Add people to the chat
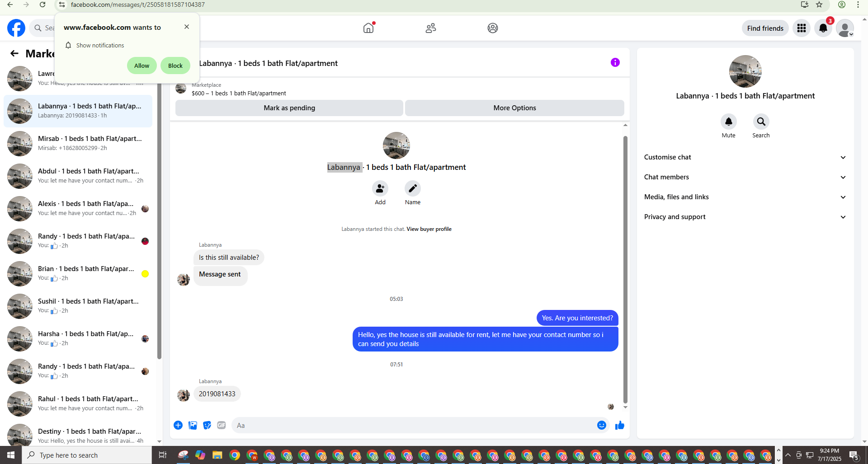The image size is (868, 464). point(380,188)
